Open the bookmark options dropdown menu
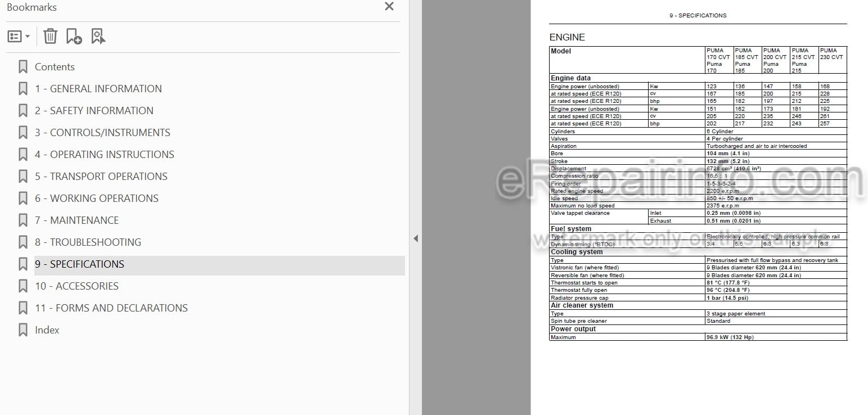Screen dimensions: 868x415 point(19,37)
